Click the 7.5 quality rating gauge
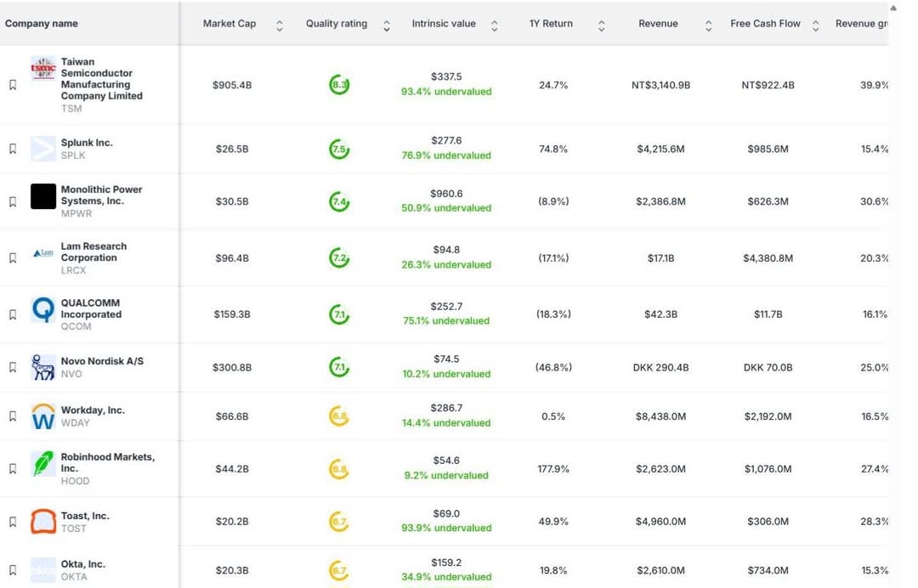 click(339, 150)
